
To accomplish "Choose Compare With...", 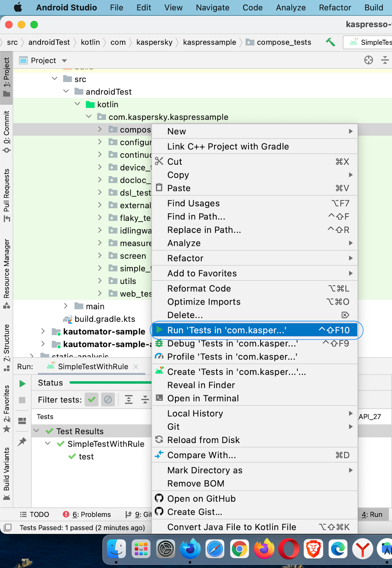I will coord(255,455).
